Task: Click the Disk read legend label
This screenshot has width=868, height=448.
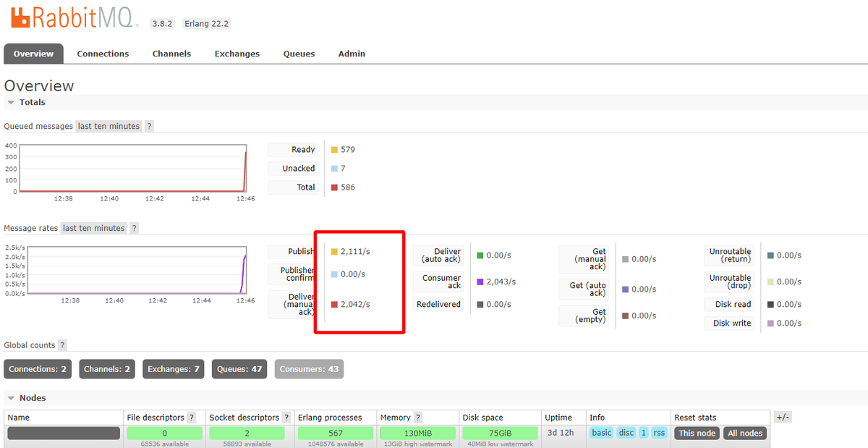Action: tap(729, 305)
